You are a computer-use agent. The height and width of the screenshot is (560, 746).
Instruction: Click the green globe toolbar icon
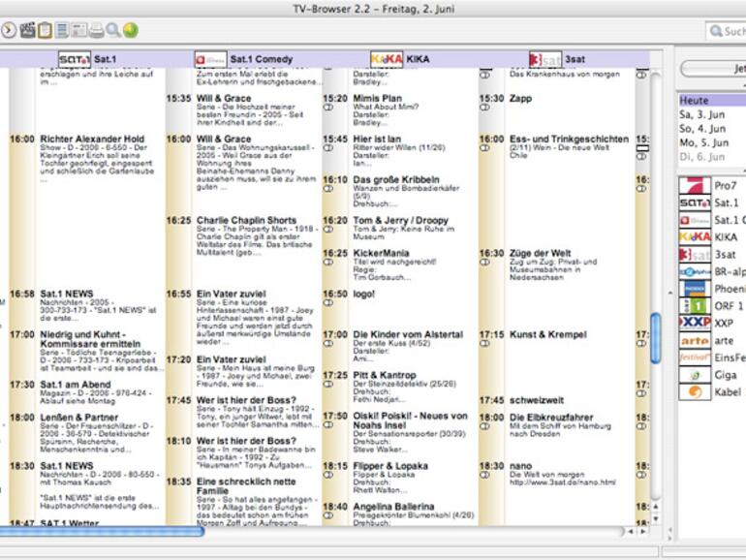[131, 31]
